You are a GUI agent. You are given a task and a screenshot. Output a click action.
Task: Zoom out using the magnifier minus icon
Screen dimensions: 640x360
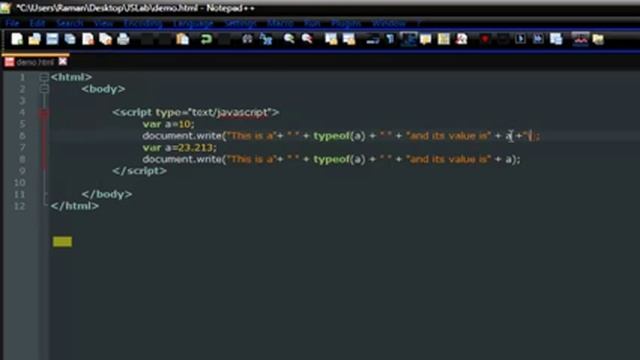pyautogui.click(x=307, y=39)
